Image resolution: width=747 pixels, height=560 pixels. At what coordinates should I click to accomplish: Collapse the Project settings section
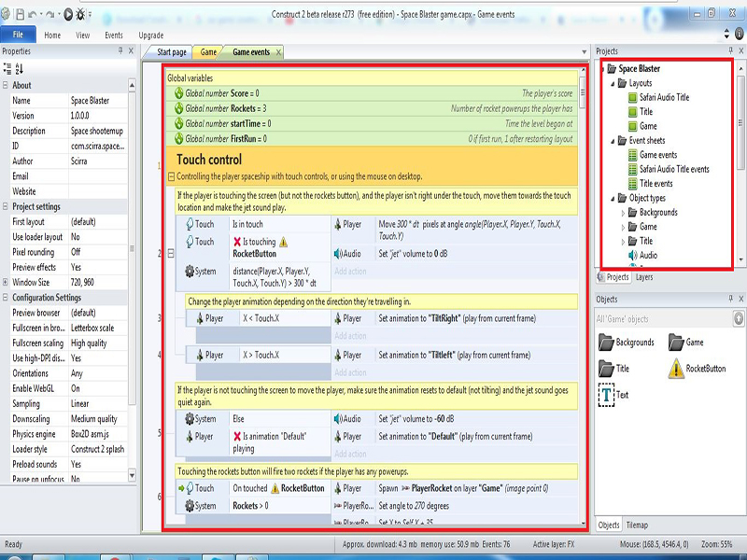pyautogui.click(x=6, y=206)
